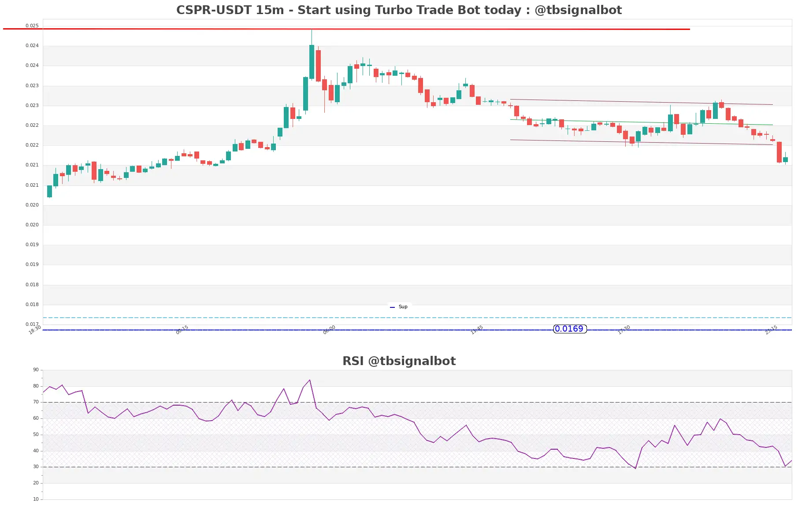Screen dimensions: 798x532
Task: Click the 0.017 price axis label
Action: coord(32,324)
